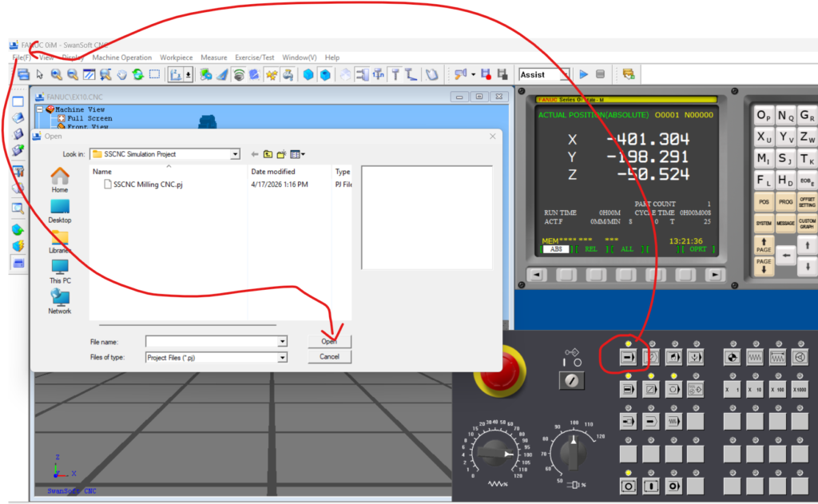
Task: Collapse the Machine View tree node
Action: 40,109
